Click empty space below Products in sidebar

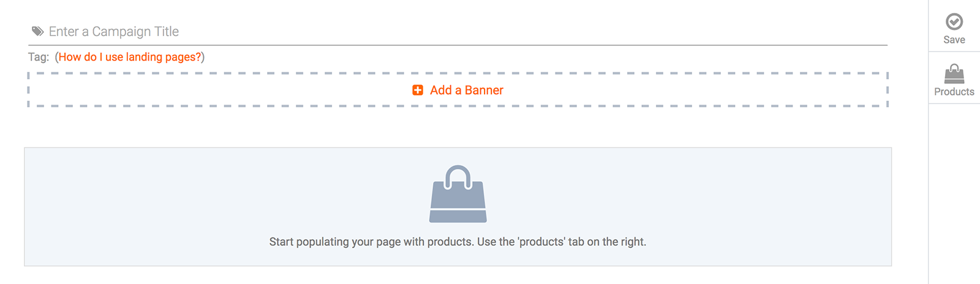[954, 193]
